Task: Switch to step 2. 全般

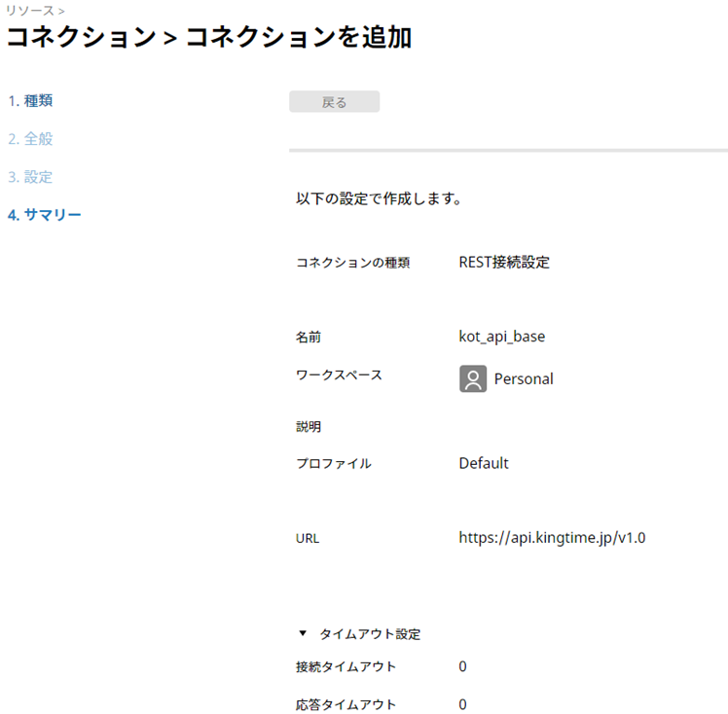Action: click(x=30, y=139)
